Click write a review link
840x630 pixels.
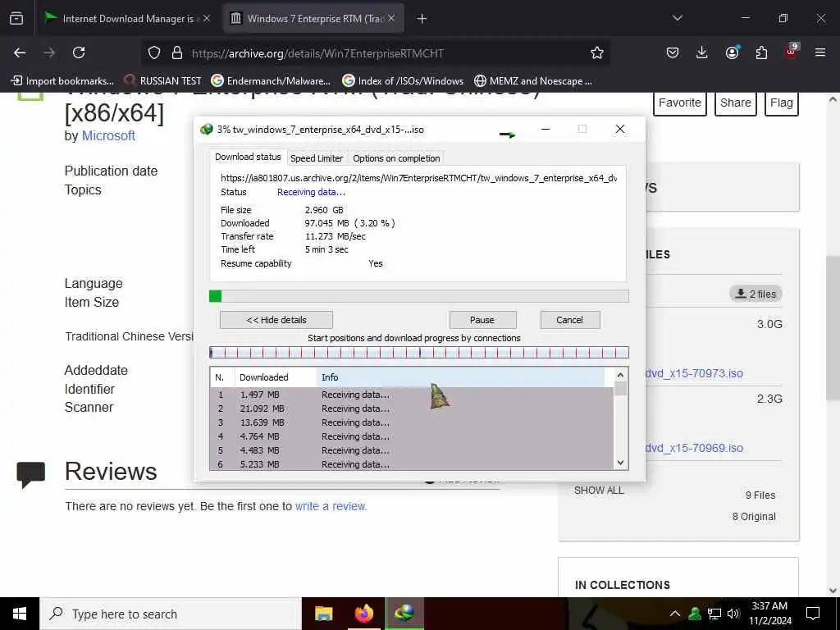click(331, 506)
